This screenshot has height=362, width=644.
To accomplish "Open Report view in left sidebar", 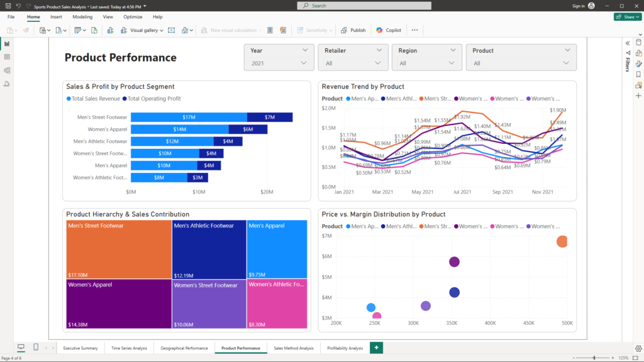I will pos(7,43).
